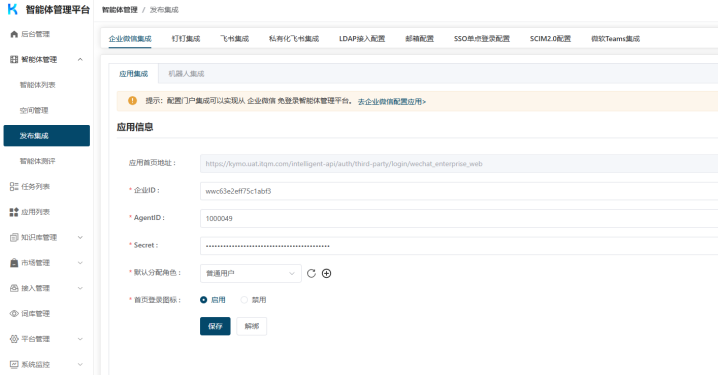The height and width of the screenshot is (375, 719).
Task: Select 发布集成 in sidebar
Action: pyautogui.click(x=47, y=136)
